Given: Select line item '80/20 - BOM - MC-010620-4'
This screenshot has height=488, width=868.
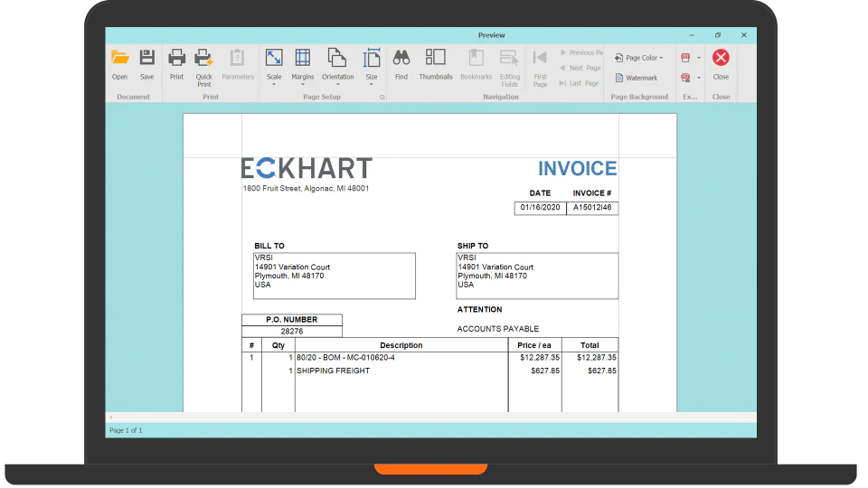Looking at the screenshot, I should click(x=346, y=358).
